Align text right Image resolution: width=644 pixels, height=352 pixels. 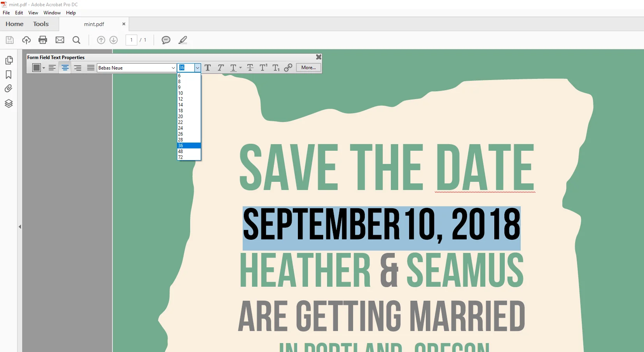(x=78, y=68)
